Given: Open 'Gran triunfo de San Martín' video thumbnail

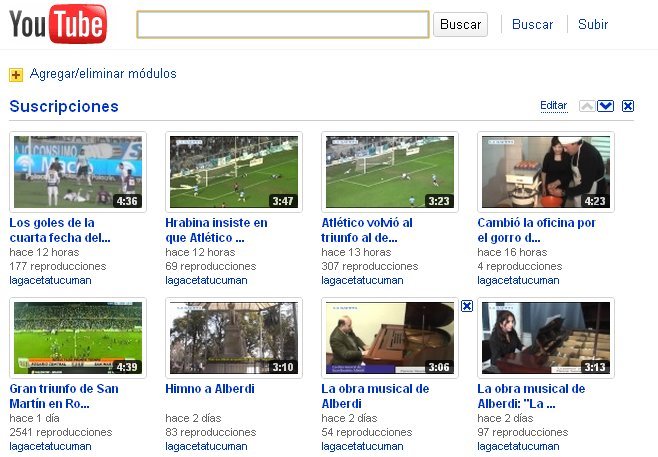Looking at the screenshot, I should coord(77,338).
